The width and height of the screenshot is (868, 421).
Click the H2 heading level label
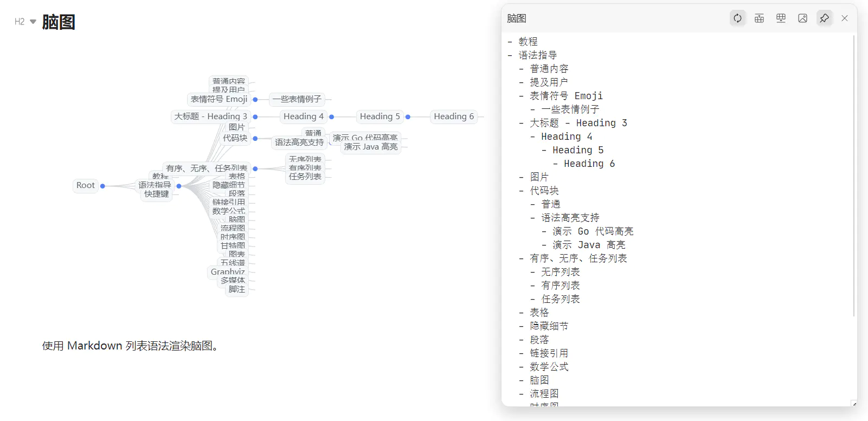(20, 22)
